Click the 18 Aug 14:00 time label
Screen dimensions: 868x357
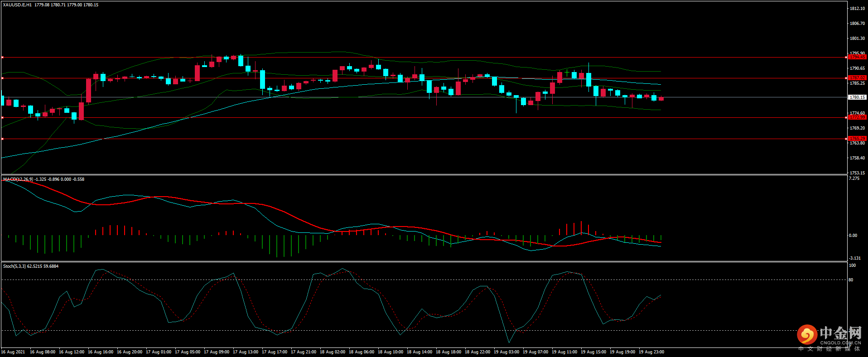(x=420, y=352)
